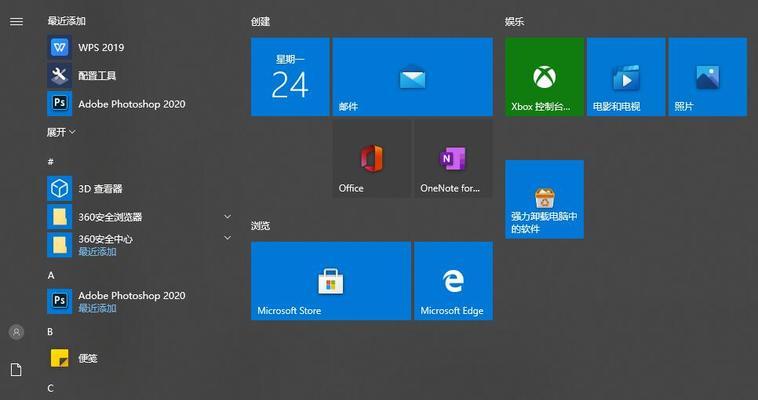Click the B letter group header
This screenshot has width=758, height=400.
[x=50, y=332]
